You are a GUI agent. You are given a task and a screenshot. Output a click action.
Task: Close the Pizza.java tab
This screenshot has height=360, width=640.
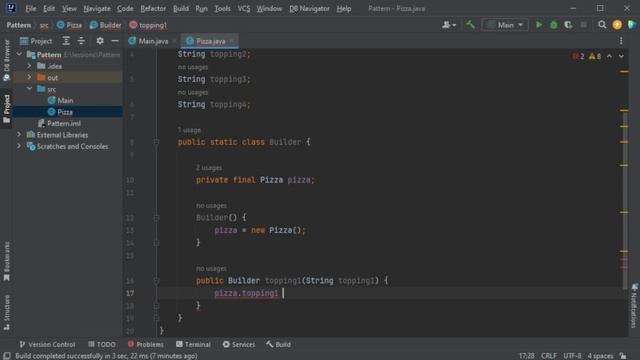[231, 41]
